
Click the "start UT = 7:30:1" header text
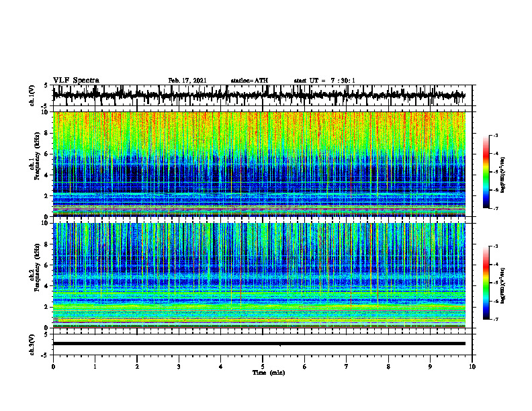tap(324, 81)
